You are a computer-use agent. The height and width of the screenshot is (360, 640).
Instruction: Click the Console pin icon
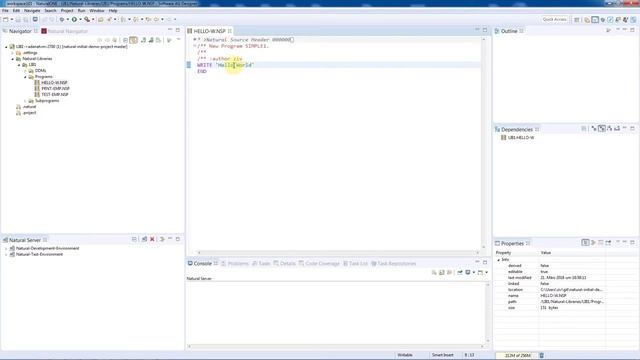tap(460, 273)
